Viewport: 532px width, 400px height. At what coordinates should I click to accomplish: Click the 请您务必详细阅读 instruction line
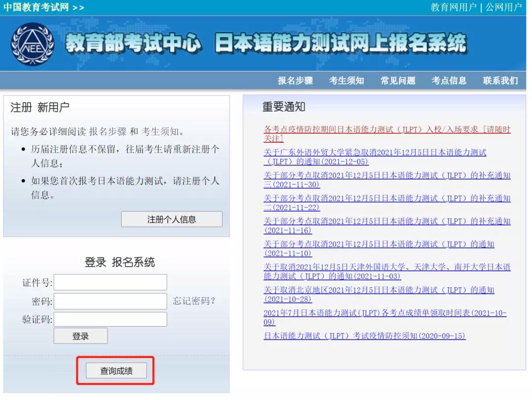point(99,131)
